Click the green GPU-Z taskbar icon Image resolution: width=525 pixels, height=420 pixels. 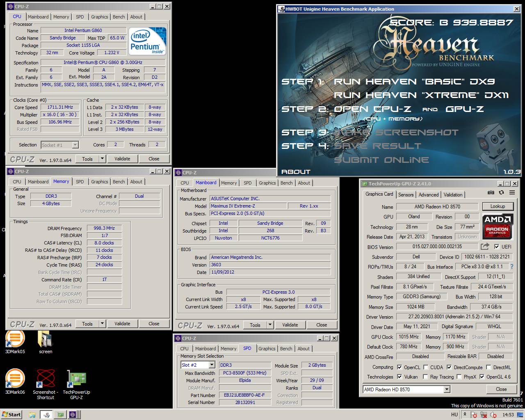(61, 415)
